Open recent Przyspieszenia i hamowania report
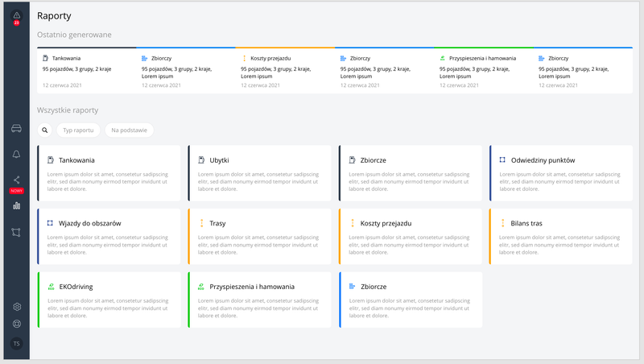644x364 pixels. coord(483,71)
